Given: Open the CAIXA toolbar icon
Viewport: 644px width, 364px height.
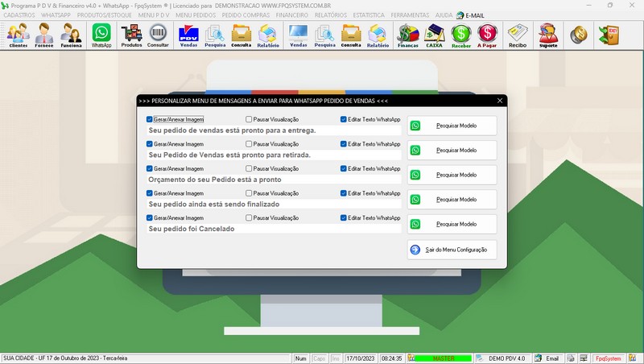Looking at the screenshot, I should coord(434,35).
